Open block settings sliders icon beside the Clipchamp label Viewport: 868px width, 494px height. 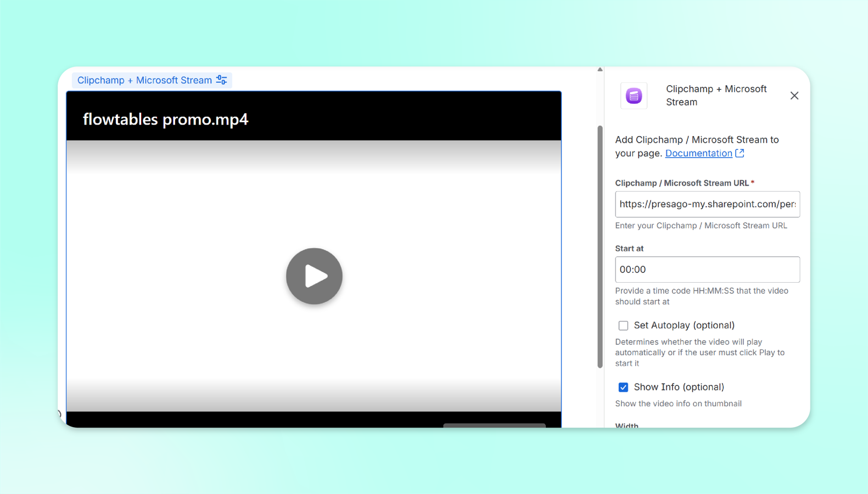(x=222, y=80)
